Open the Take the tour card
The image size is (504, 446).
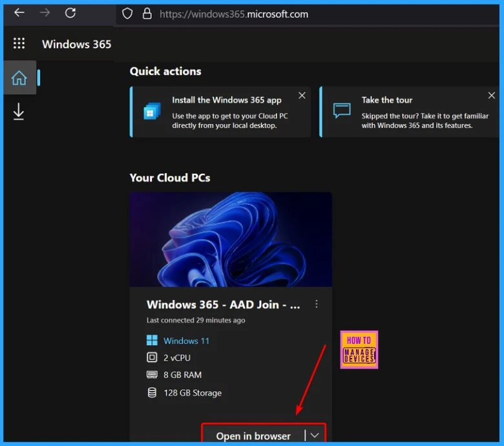click(410, 112)
